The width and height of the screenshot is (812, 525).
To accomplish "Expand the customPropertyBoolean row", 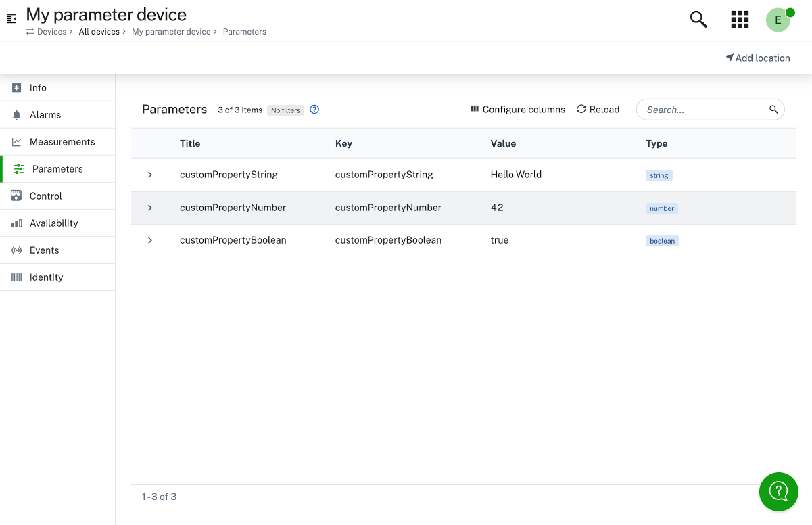I will click(x=150, y=240).
